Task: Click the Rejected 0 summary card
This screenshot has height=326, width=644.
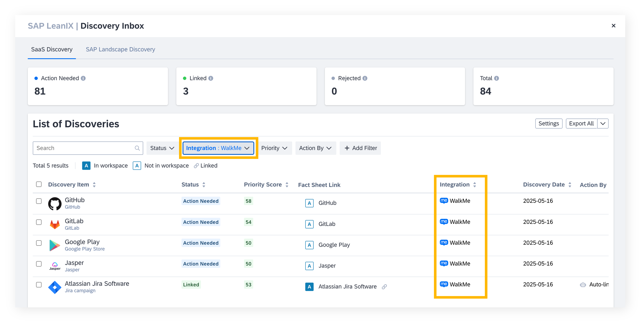Action: click(395, 86)
